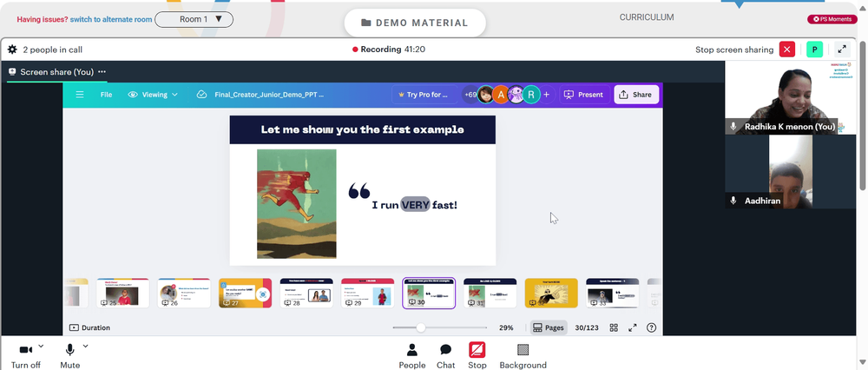The image size is (868, 370).
Task: Click the 2 people in call label
Action: (53, 50)
